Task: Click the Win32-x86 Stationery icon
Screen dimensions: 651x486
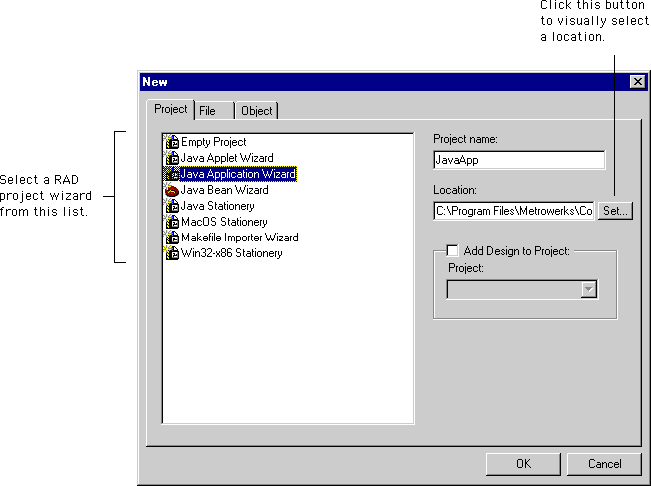Action: click(171, 253)
